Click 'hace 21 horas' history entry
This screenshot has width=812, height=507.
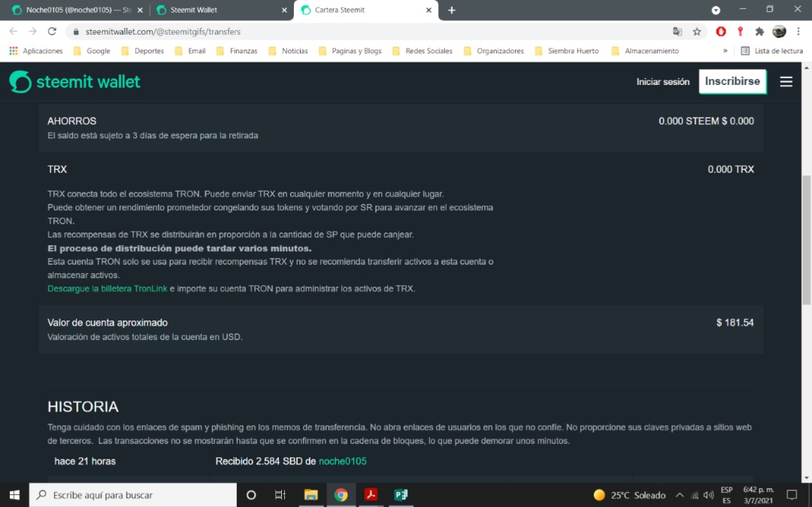pyautogui.click(x=85, y=461)
